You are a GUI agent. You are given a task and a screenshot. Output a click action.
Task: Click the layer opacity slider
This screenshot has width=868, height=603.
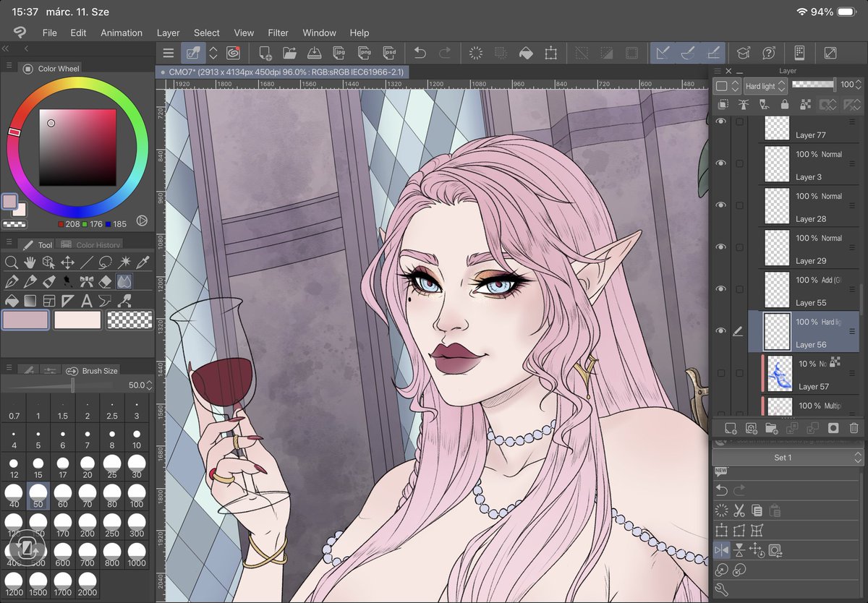813,85
